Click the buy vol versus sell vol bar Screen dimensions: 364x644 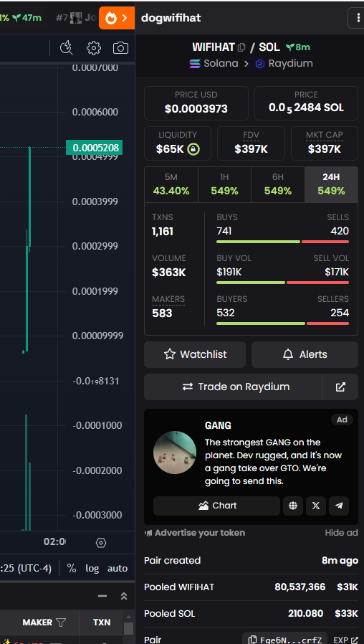[283, 283]
